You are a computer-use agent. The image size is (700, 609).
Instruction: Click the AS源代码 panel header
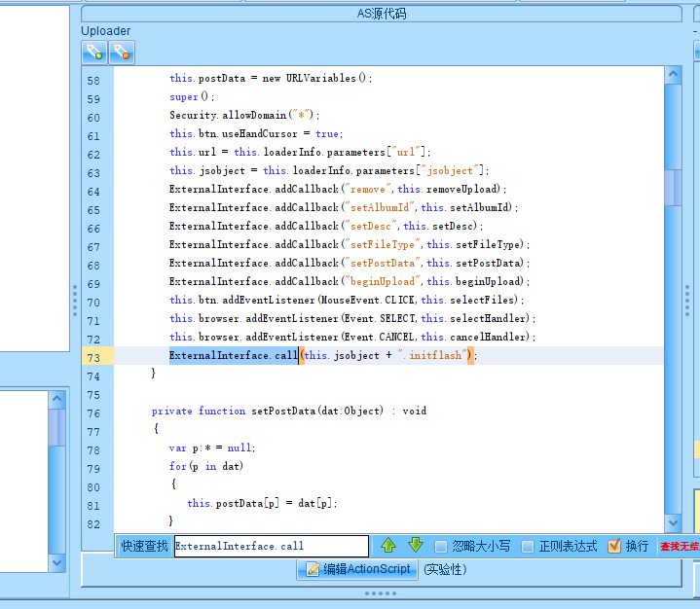(x=382, y=14)
